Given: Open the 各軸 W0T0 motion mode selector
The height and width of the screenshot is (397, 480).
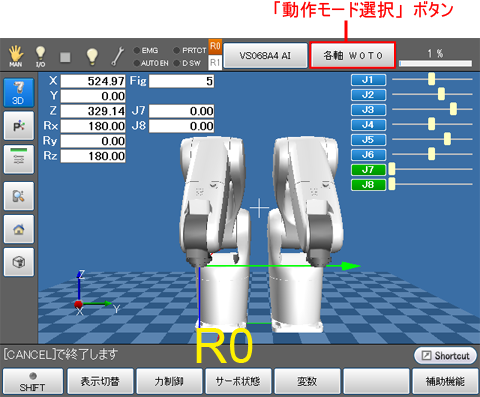Looking at the screenshot, I should coord(353,55).
